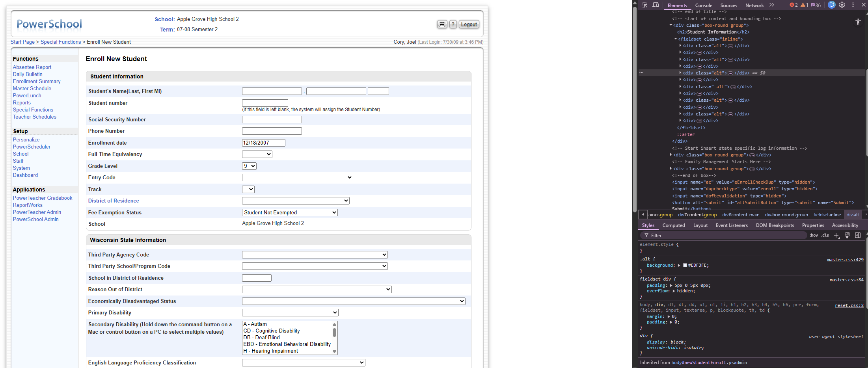This screenshot has width=868, height=368.
Task: Toggle the device toolbar icon
Action: tap(656, 5)
